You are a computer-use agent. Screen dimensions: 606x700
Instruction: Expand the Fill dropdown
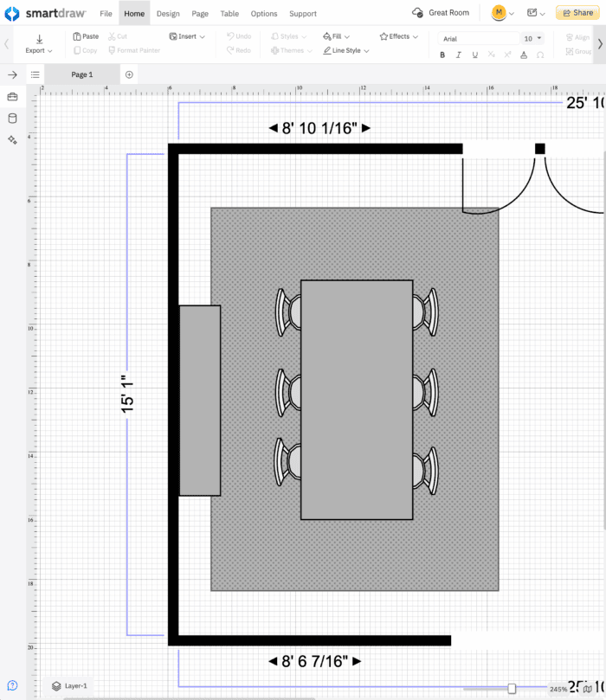pyautogui.click(x=336, y=36)
